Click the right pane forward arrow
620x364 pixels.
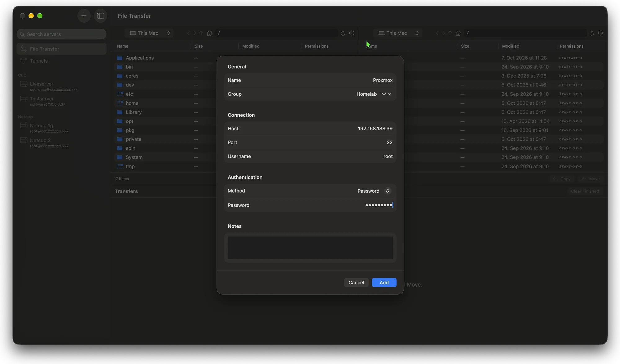tap(444, 33)
